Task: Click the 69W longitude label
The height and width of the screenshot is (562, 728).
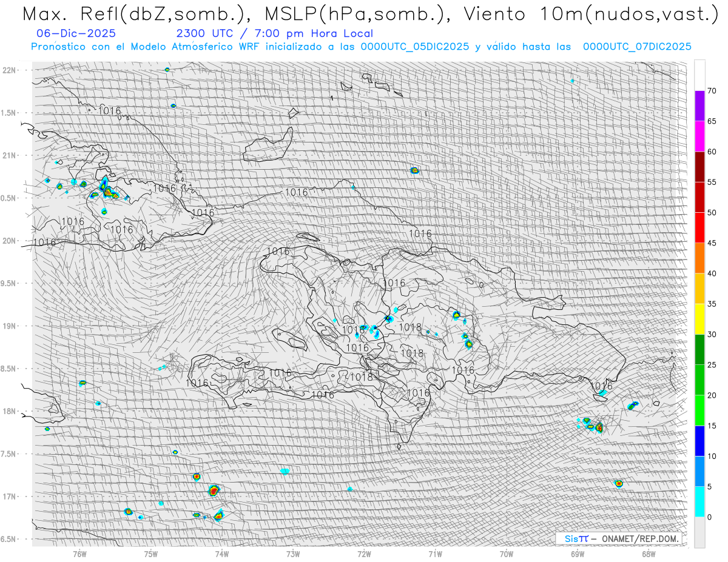Action: pyautogui.click(x=577, y=554)
